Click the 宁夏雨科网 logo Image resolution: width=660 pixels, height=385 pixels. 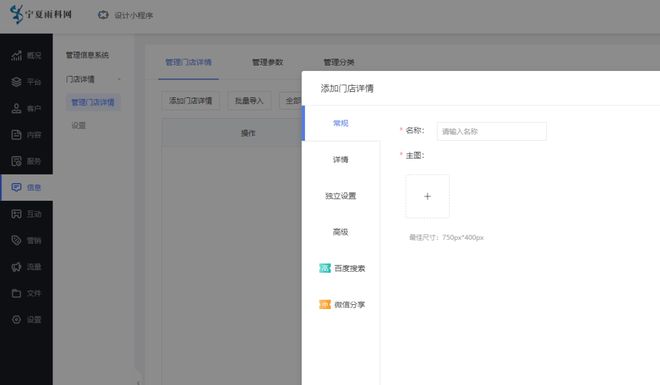coord(40,15)
